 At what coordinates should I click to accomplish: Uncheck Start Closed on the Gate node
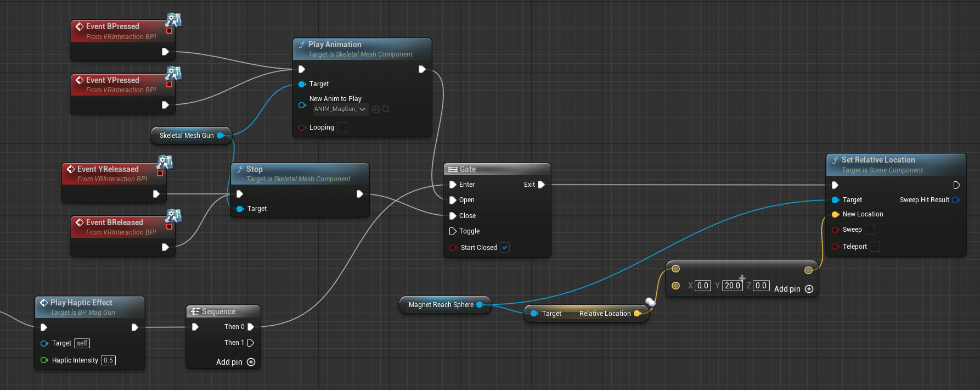pyautogui.click(x=505, y=248)
